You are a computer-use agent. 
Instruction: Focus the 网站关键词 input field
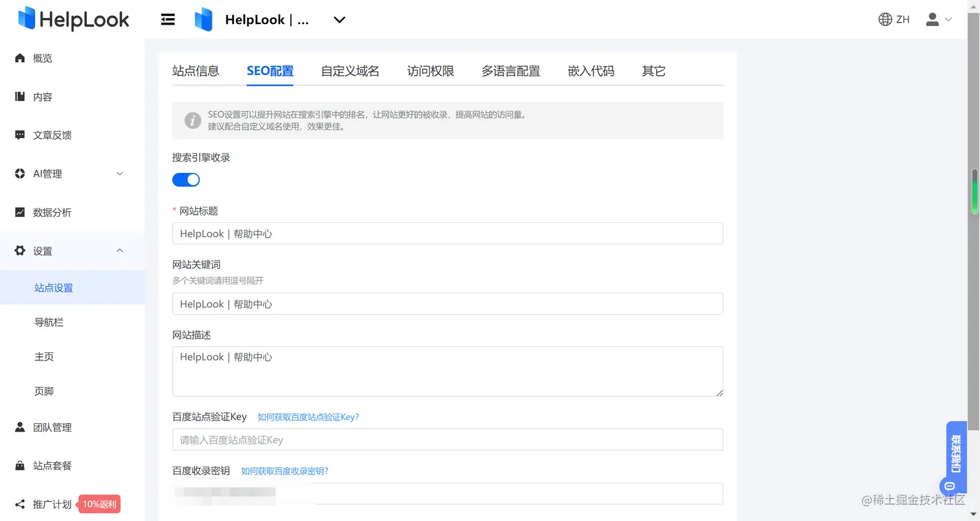[x=447, y=304]
